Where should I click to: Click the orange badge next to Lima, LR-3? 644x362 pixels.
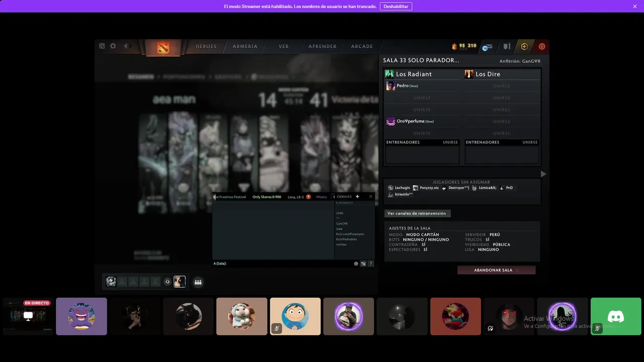click(x=308, y=197)
